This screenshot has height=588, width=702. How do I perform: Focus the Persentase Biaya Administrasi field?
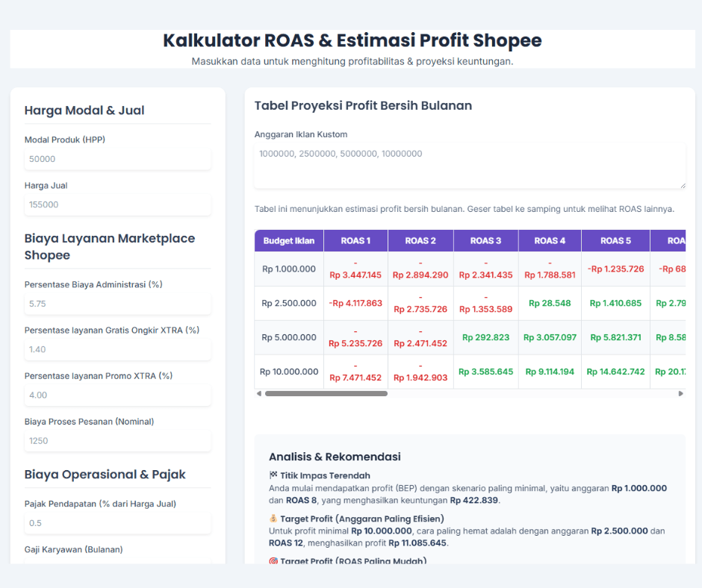[118, 304]
